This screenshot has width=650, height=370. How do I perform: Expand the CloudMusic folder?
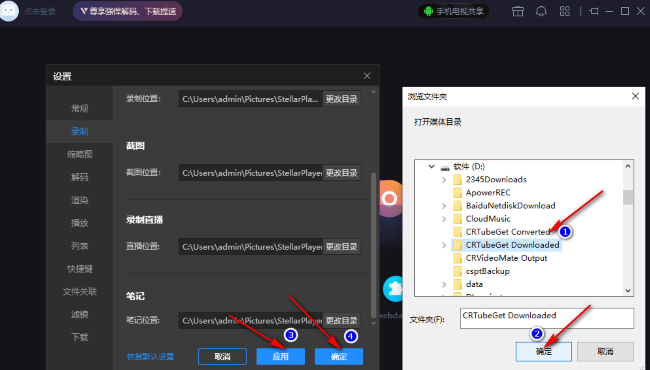[x=444, y=219]
